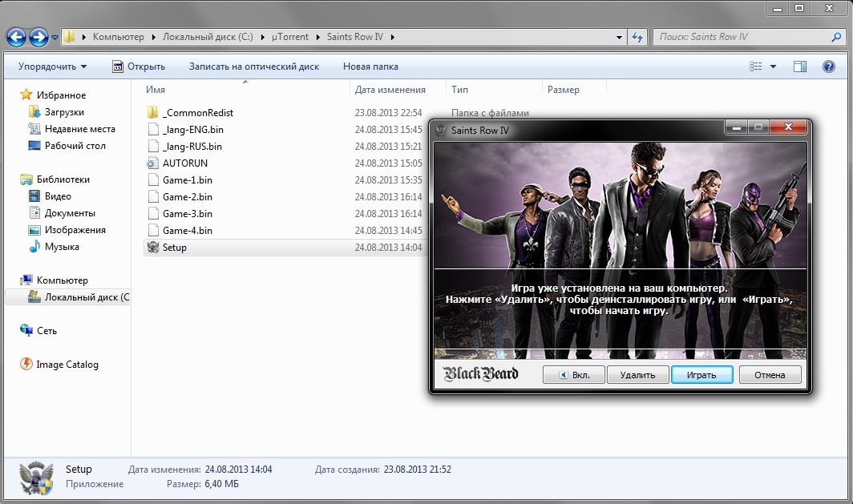The image size is (853, 504).
Task: Click Играть in the Saints Row IV installer
Action: tap(701, 375)
